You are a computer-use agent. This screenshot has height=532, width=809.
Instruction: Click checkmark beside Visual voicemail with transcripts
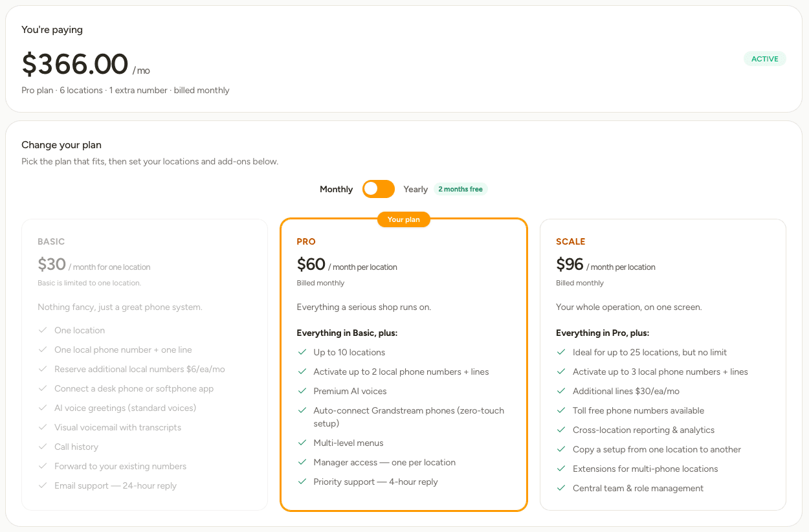(43, 427)
